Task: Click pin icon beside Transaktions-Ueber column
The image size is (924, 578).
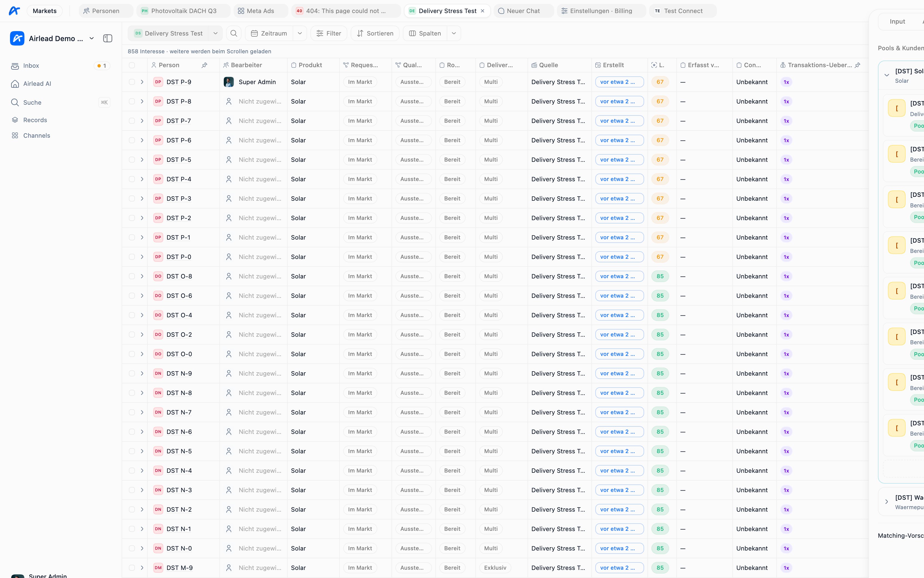Action: 857,65
